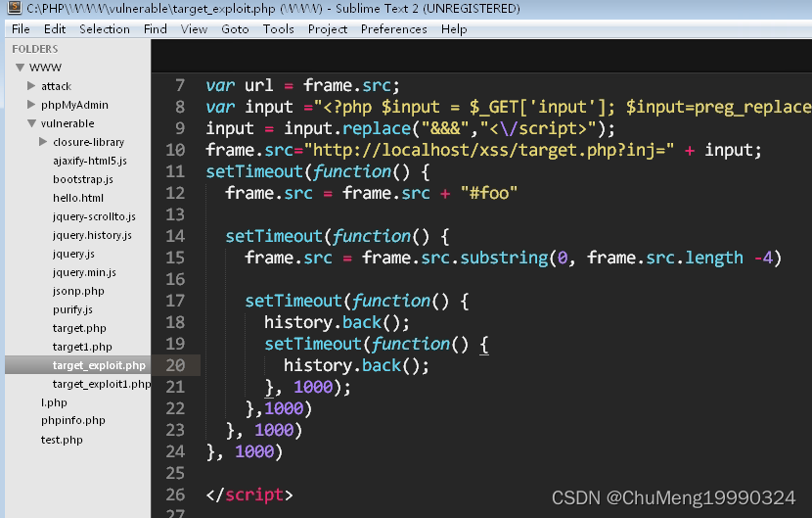
Task: Click line number 10 in gutter
Action: 175,150
